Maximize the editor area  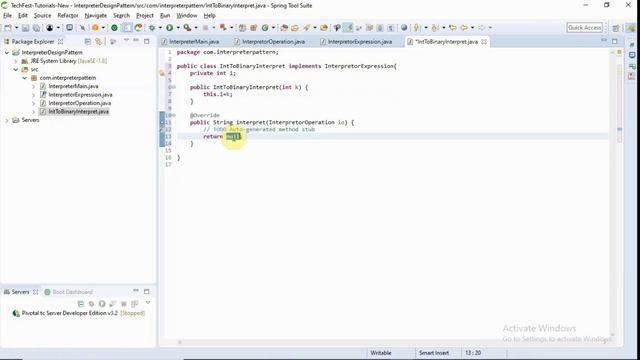615,41
